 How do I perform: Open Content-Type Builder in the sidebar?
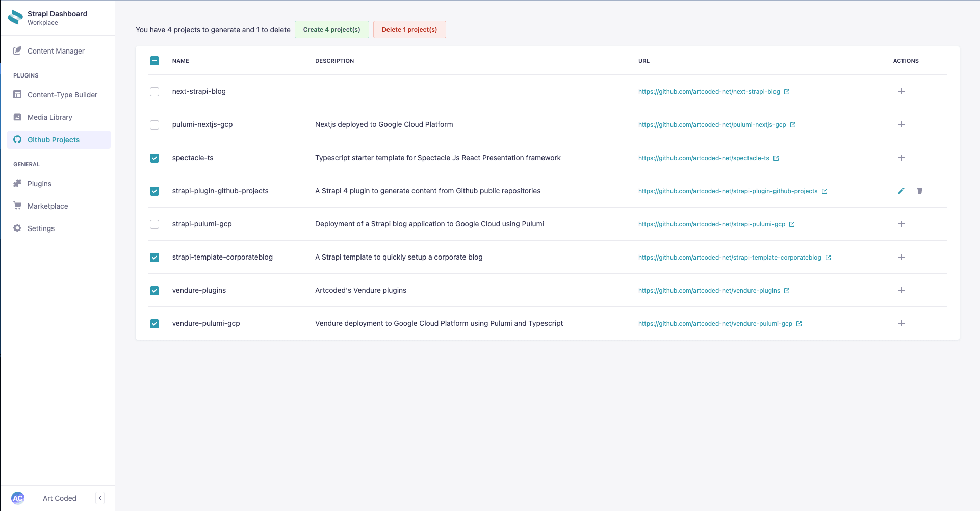point(59,95)
